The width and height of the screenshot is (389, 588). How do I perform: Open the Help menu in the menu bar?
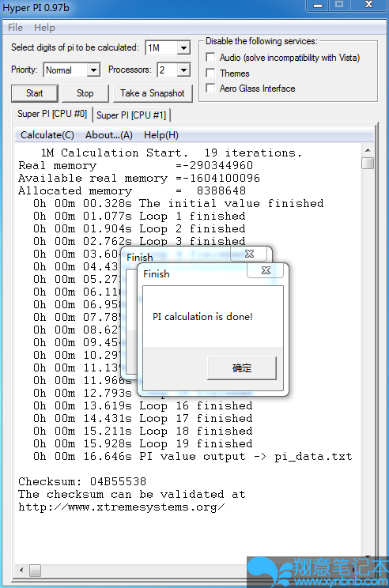tap(44, 28)
